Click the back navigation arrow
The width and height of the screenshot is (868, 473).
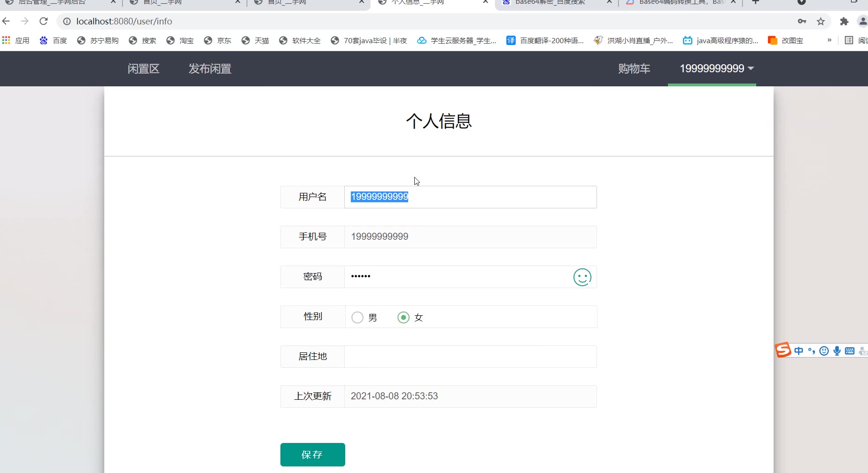click(x=6, y=21)
